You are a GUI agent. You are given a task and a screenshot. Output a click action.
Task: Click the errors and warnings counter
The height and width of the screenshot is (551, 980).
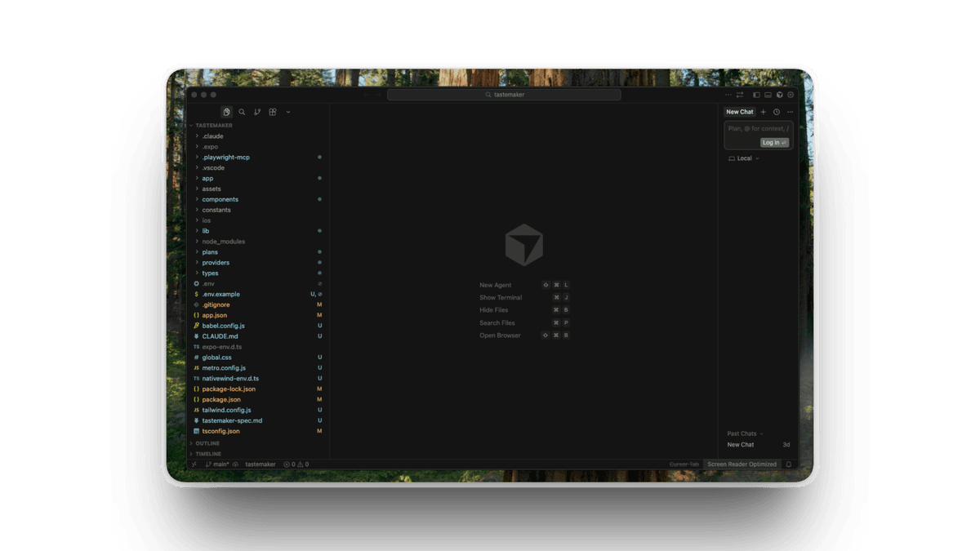[296, 464]
